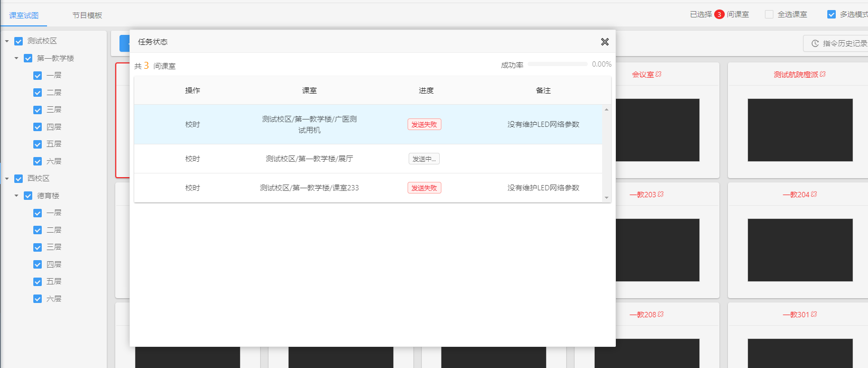This screenshot has height=368, width=868.
Task: Click the 操作 column header
Action: pyautogui.click(x=192, y=90)
